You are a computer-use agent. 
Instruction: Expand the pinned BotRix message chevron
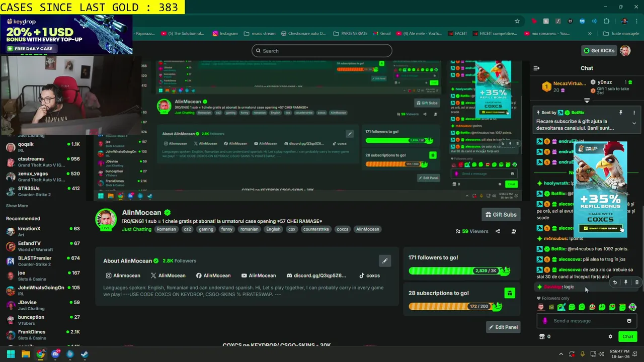pyautogui.click(x=634, y=123)
